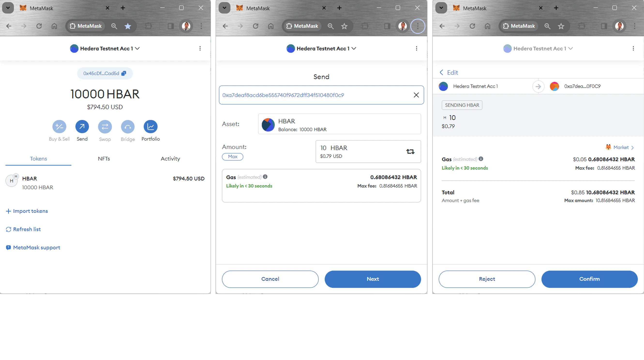This screenshot has width=644, height=360.
Task: Toggle the filled bookmark star in left window
Action: (128, 26)
